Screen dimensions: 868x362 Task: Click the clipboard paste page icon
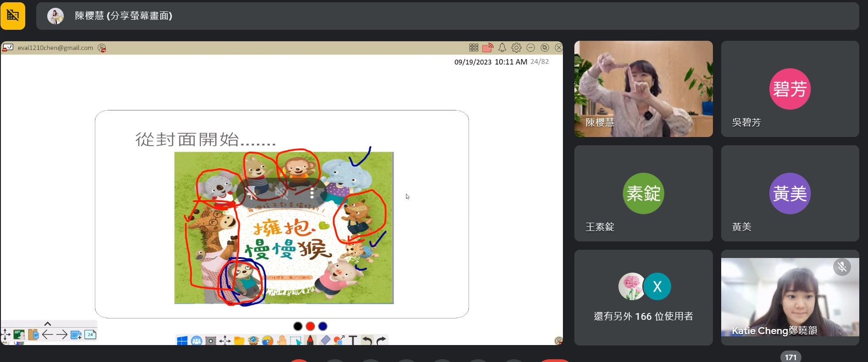tap(33, 335)
